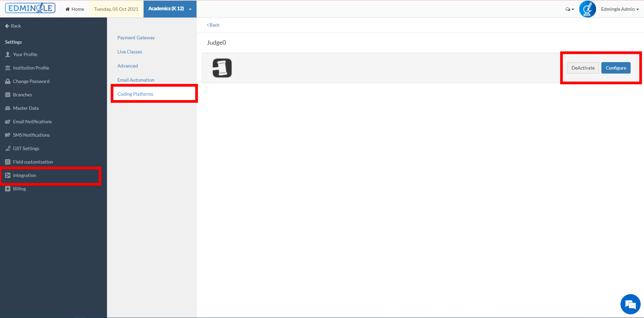Go to Home in top bar
The height and width of the screenshot is (318, 644).
75,9
